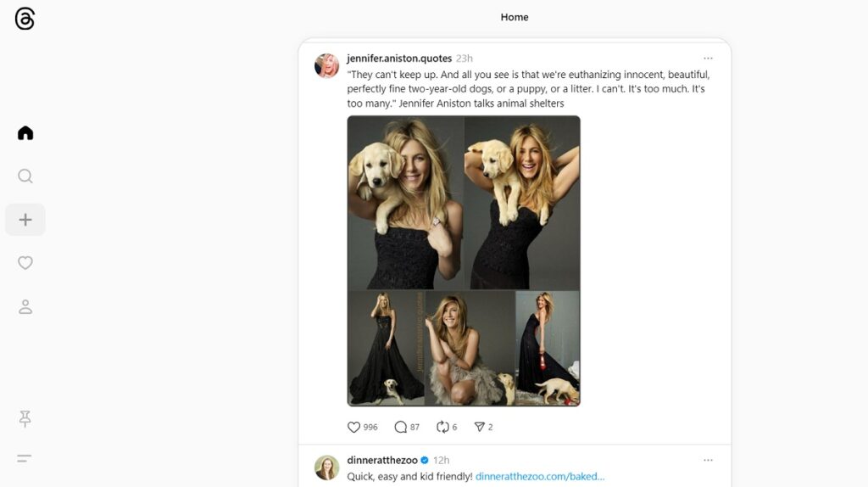This screenshot has height=487, width=868.
Task: Open the post's photo collage image
Action: [x=464, y=260]
